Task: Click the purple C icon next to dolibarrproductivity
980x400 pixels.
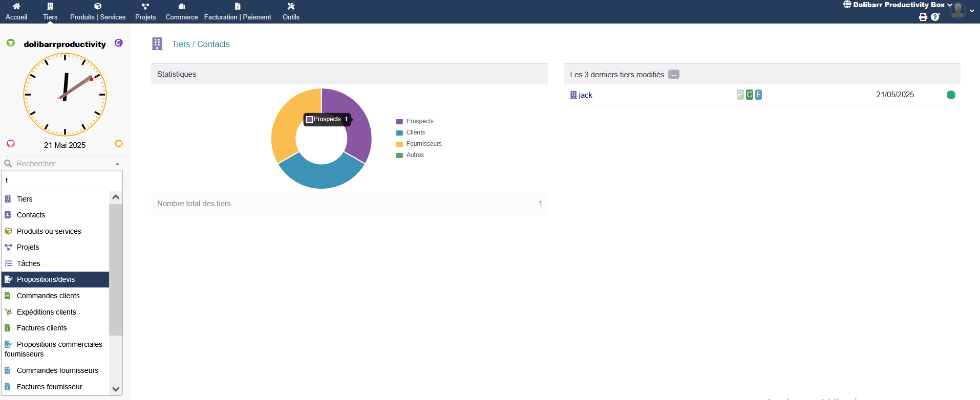Action: [x=119, y=43]
